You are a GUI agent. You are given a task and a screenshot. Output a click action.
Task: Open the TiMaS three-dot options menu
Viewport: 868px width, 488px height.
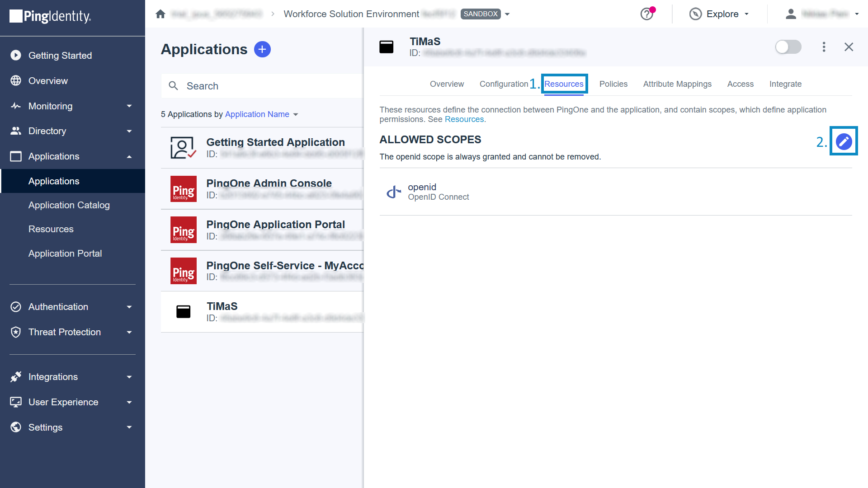(x=824, y=47)
